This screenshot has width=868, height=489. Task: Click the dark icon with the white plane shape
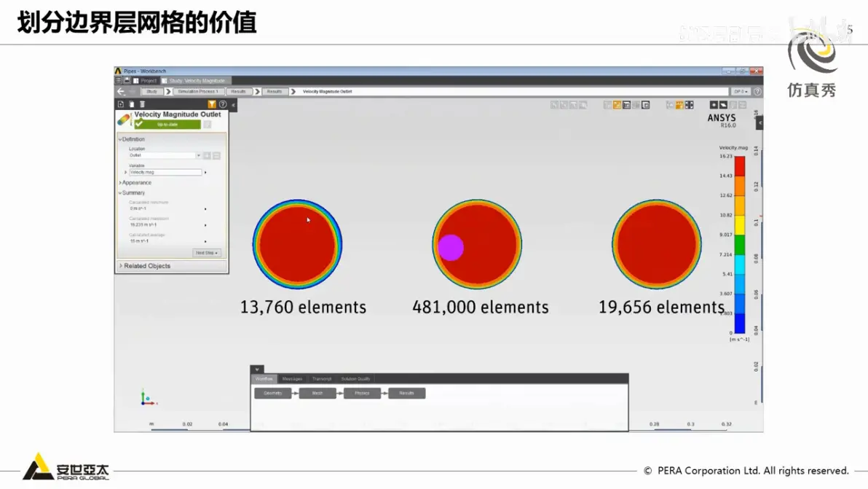723,105
